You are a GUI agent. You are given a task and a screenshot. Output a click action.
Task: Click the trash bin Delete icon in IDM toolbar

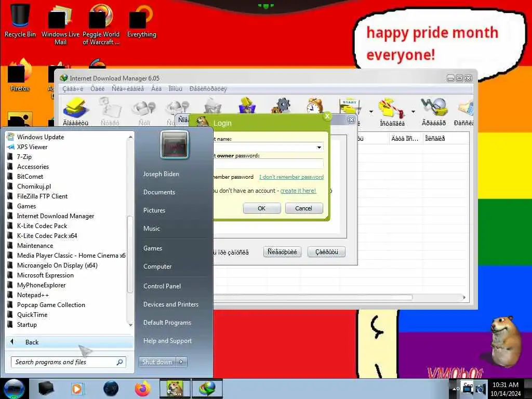click(x=212, y=105)
